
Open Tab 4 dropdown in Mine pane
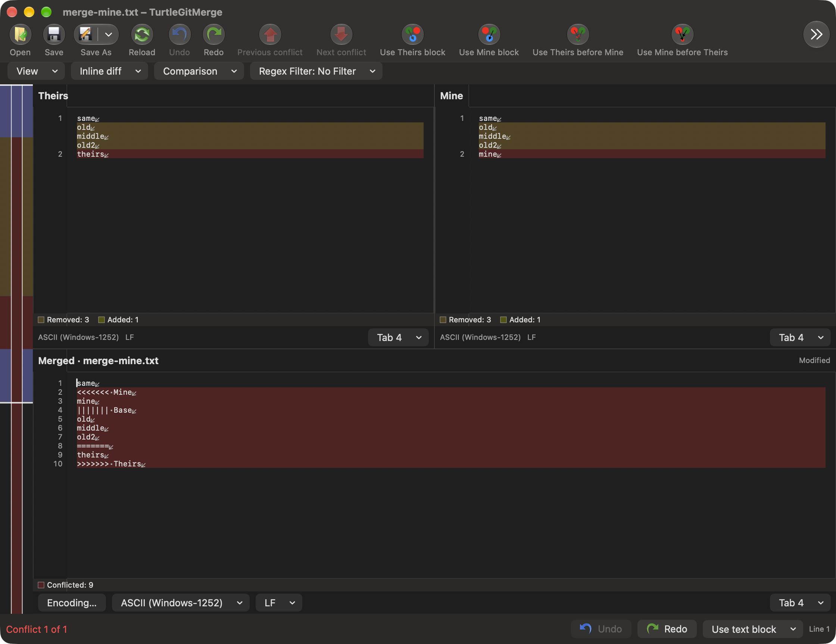[800, 338]
